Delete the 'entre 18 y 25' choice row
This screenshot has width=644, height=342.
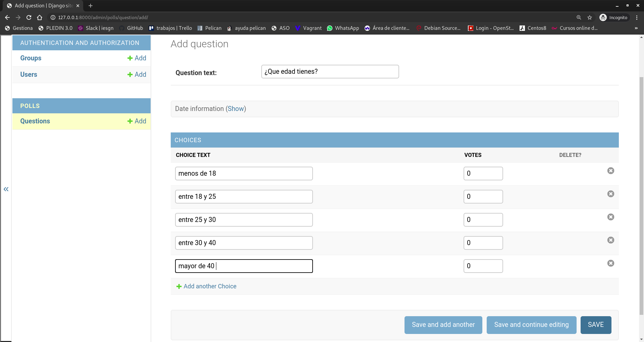[610, 194]
